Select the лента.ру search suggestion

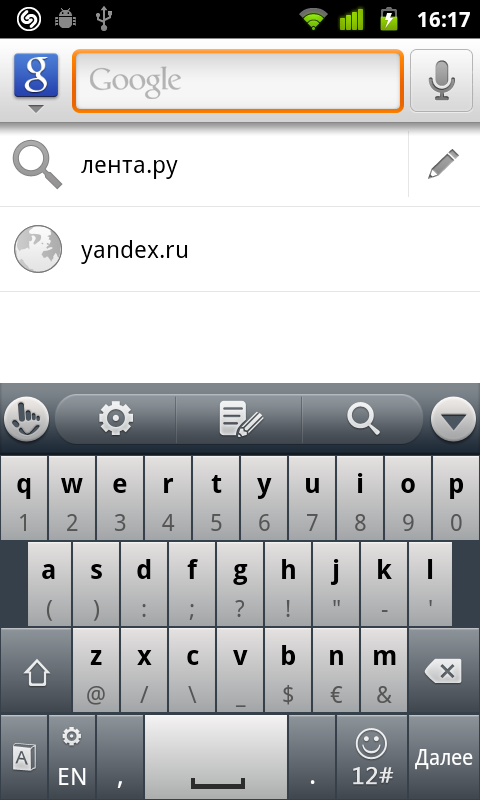(204, 165)
